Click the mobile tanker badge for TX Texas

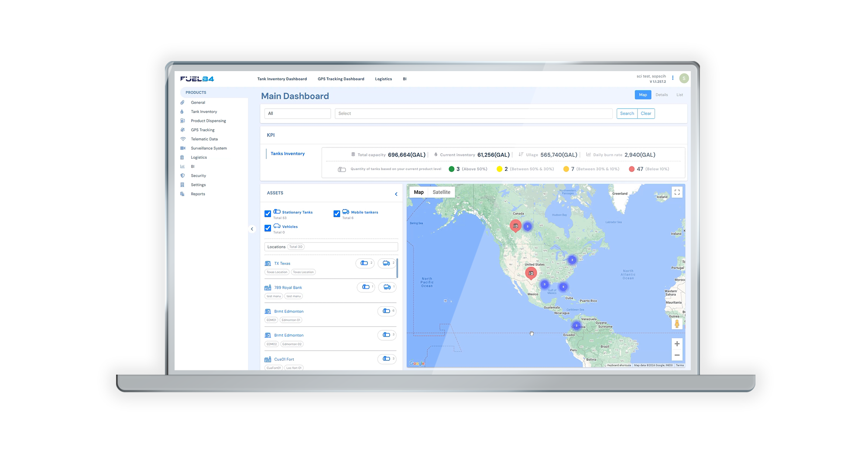point(387,263)
